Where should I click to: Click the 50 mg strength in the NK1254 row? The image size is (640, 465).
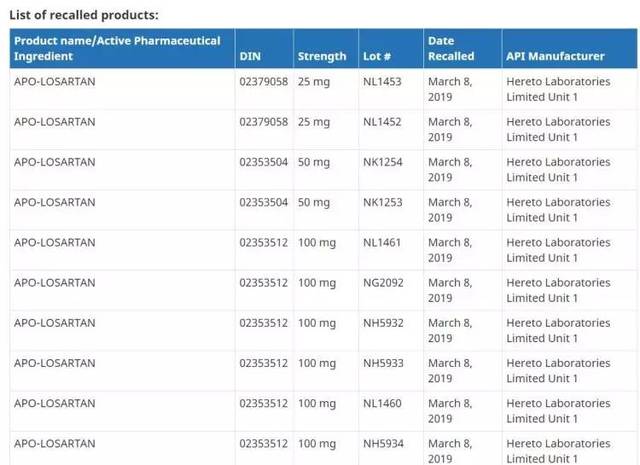coord(313,162)
